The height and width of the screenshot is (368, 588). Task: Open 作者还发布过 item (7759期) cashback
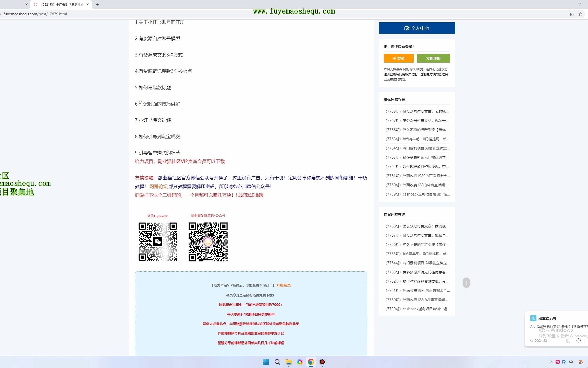(418, 309)
